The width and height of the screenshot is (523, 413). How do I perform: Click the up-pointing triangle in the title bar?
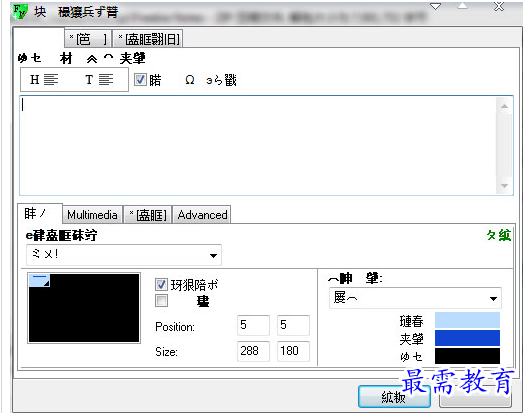tap(462, 6)
